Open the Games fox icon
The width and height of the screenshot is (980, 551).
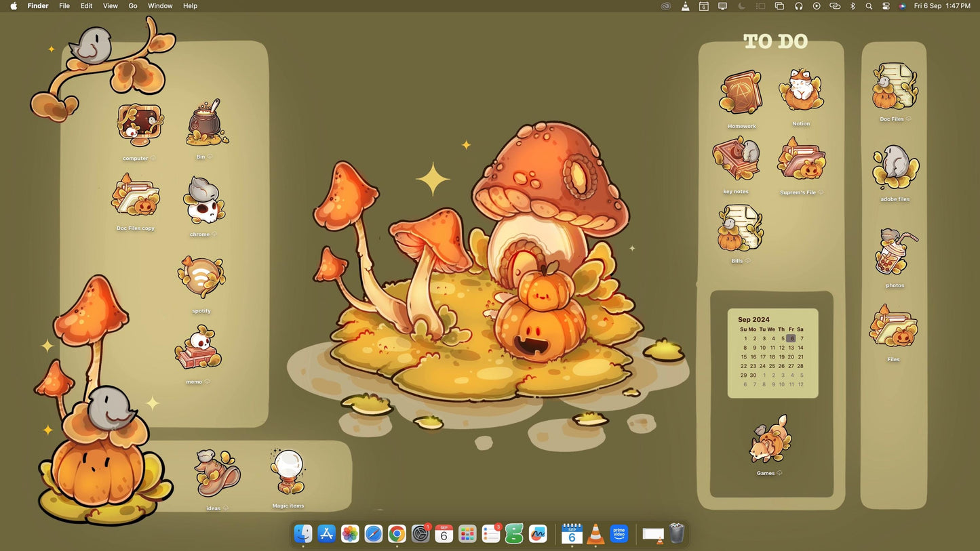pyautogui.click(x=770, y=441)
